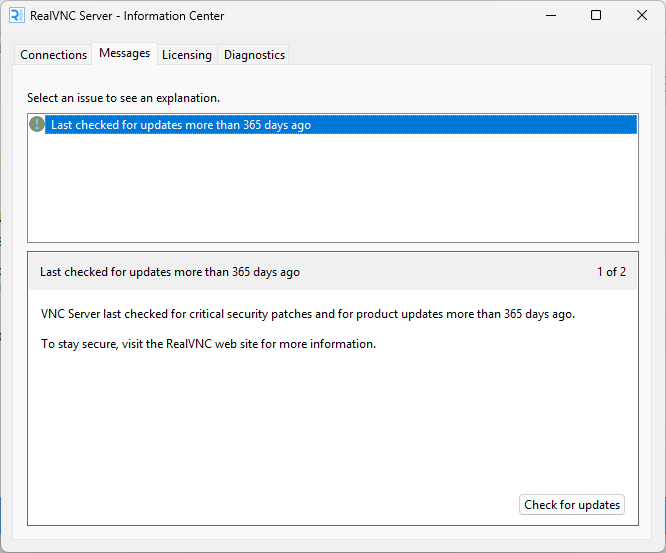Select the 'Last checked for updates' issue row

click(333, 125)
